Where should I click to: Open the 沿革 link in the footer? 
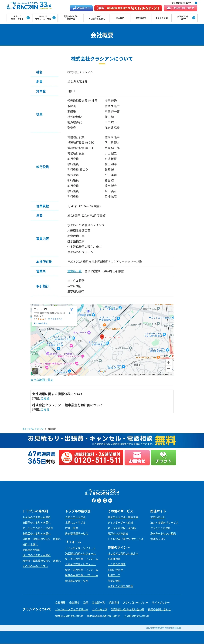coord(86,603)
